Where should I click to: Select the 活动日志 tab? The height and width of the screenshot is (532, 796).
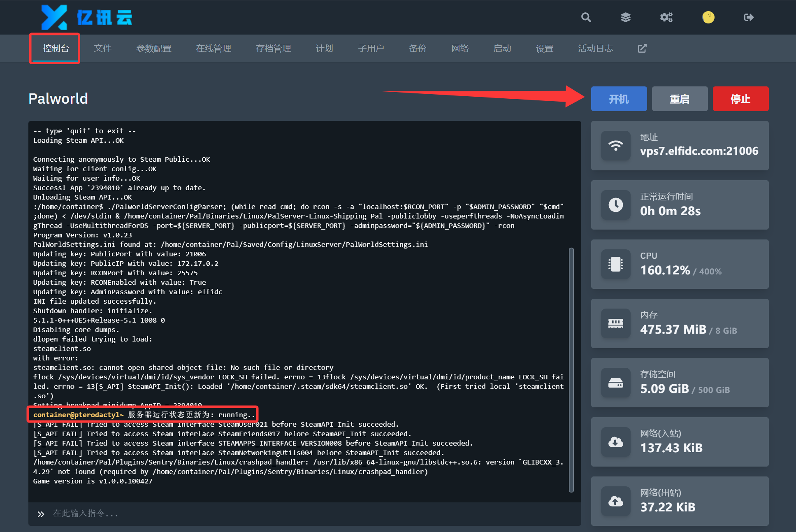tap(595, 49)
